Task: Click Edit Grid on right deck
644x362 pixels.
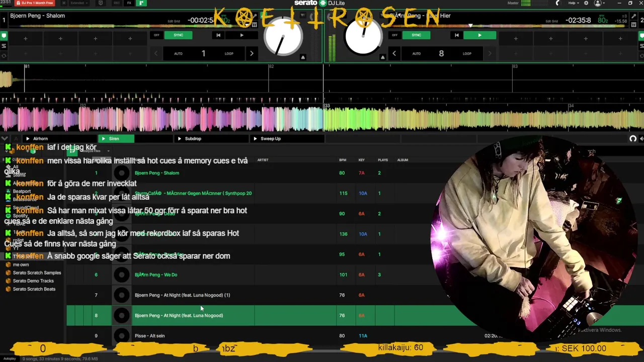Action: coord(552,21)
